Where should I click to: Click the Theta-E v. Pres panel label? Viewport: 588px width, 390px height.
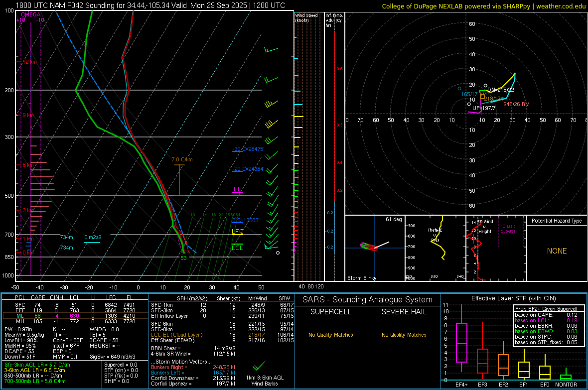point(435,235)
